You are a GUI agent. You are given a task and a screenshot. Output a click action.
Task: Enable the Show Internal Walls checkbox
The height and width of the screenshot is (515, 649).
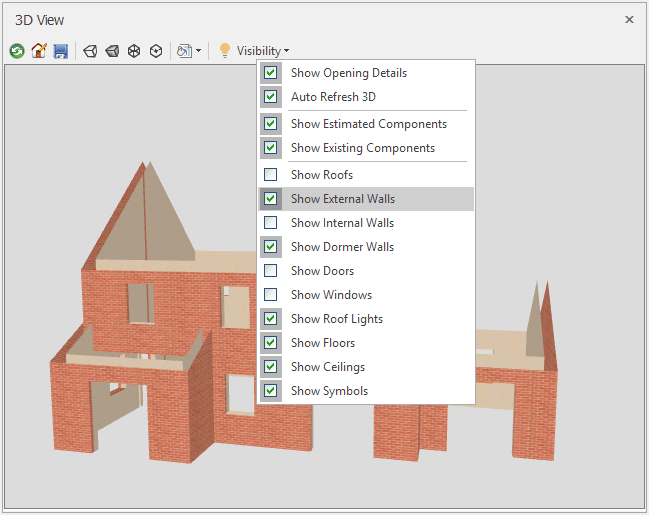pyautogui.click(x=271, y=223)
